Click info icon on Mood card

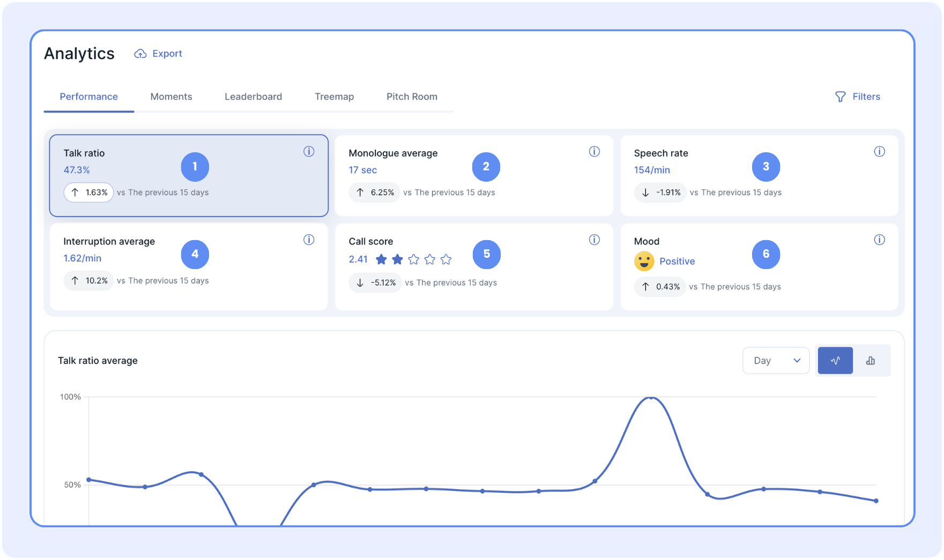tap(879, 240)
